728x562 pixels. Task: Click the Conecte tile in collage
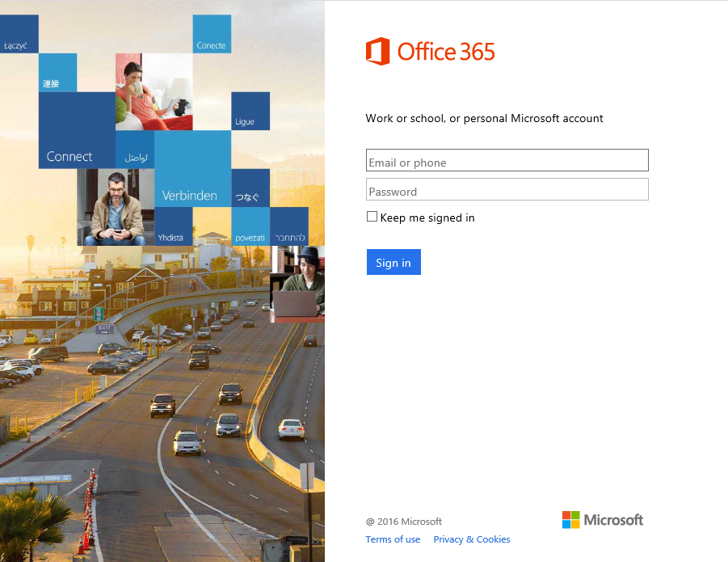(212, 34)
